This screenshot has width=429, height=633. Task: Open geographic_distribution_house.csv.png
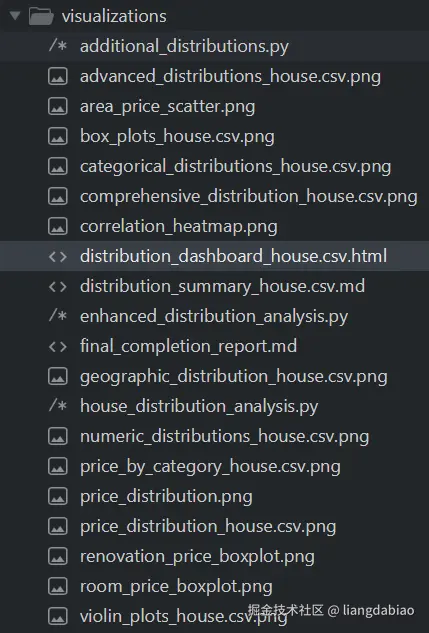[234, 377]
